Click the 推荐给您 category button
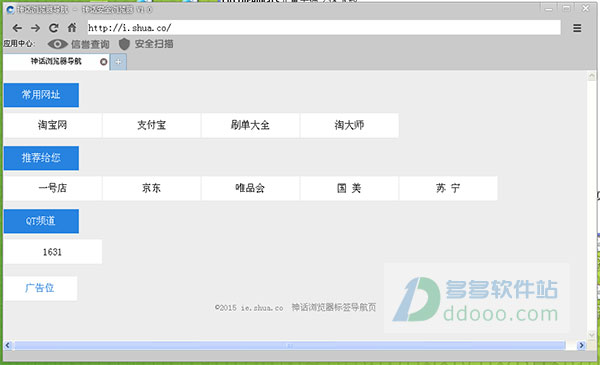Image resolution: width=600 pixels, height=365 pixels. (x=41, y=158)
